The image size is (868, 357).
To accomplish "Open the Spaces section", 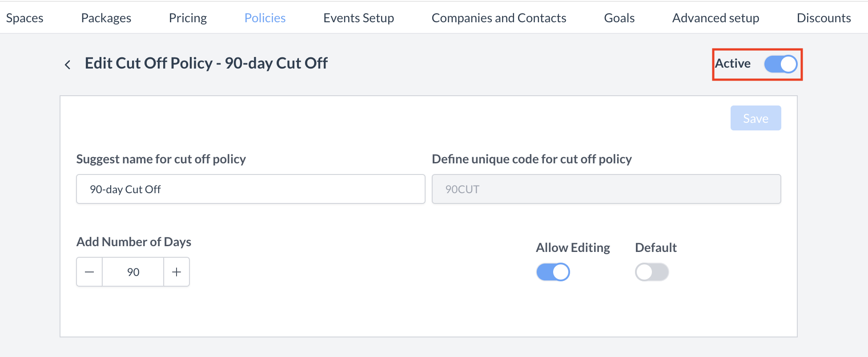I will click(x=24, y=17).
